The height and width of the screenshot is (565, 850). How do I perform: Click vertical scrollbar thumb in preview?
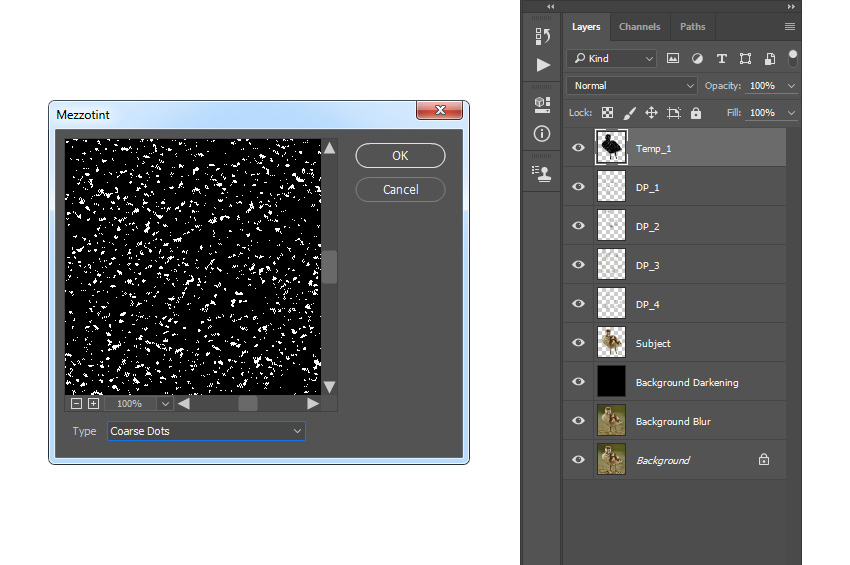click(x=330, y=267)
